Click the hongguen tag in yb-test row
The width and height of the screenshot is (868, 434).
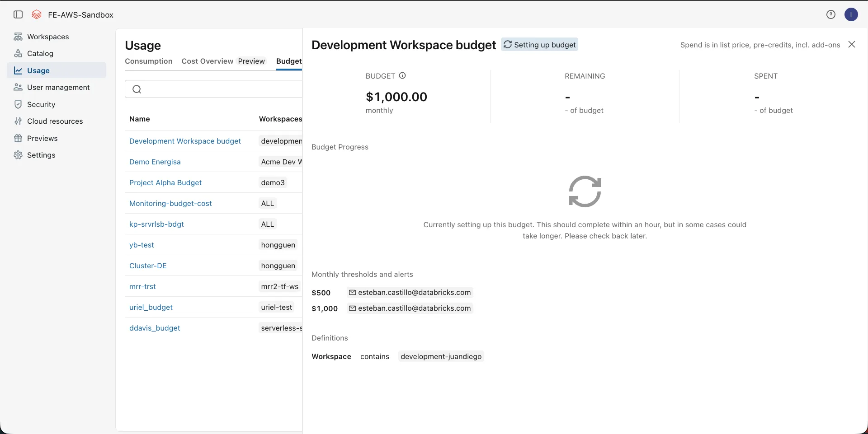[278, 245]
